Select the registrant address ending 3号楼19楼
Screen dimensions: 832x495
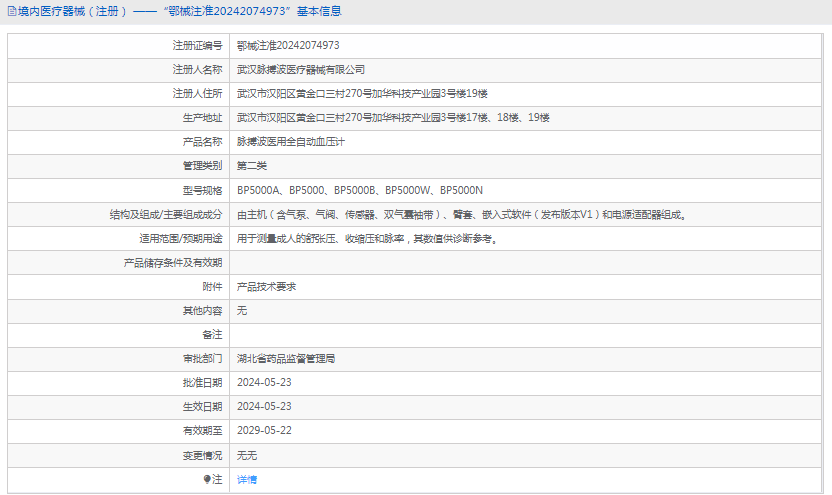point(362,94)
